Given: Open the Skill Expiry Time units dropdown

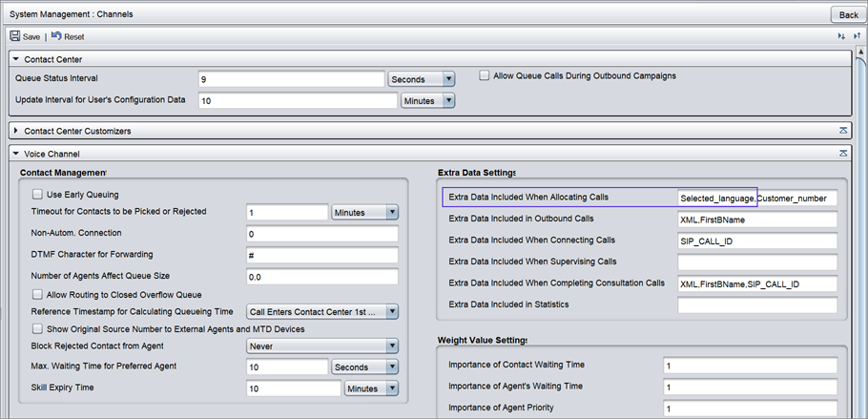Looking at the screenshot, I should (x=392, y=388).
